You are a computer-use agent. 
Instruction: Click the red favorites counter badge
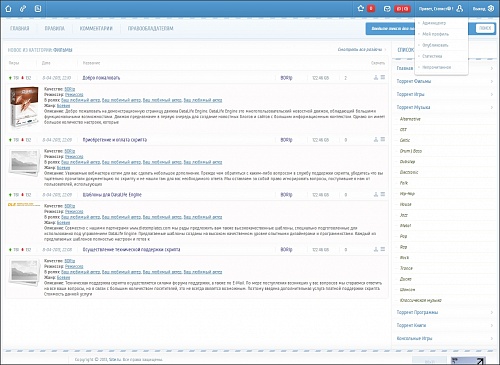371,9
